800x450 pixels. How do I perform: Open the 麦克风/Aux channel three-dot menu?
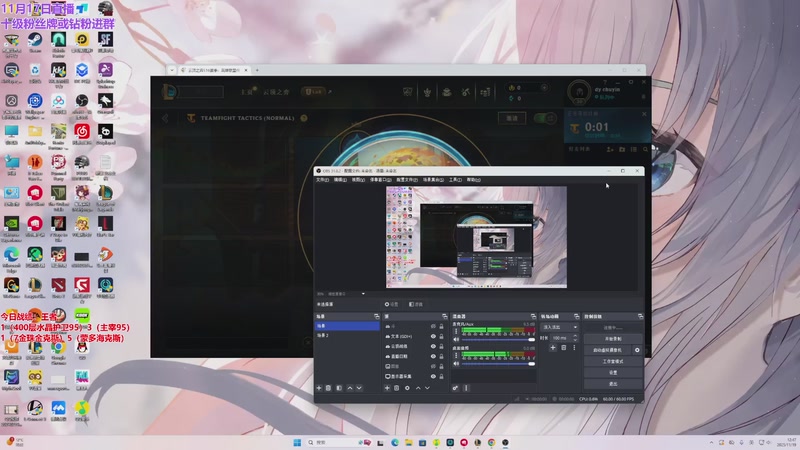[456, 331]
